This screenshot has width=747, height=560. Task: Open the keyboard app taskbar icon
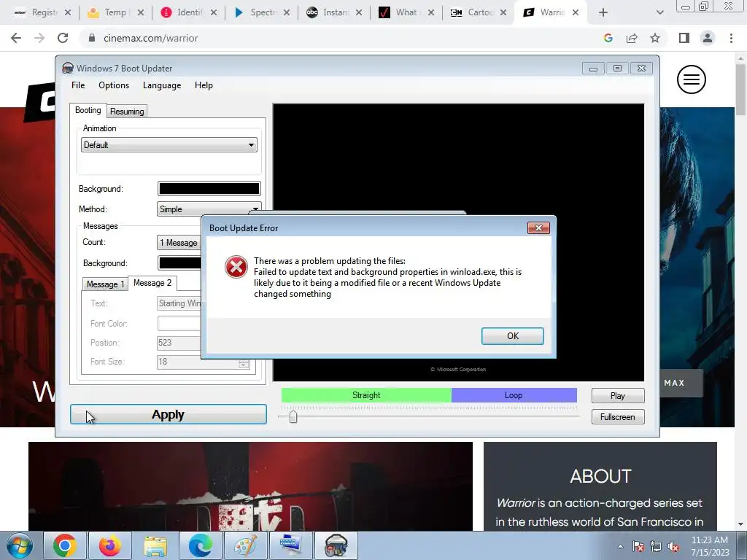pos(290,545)
